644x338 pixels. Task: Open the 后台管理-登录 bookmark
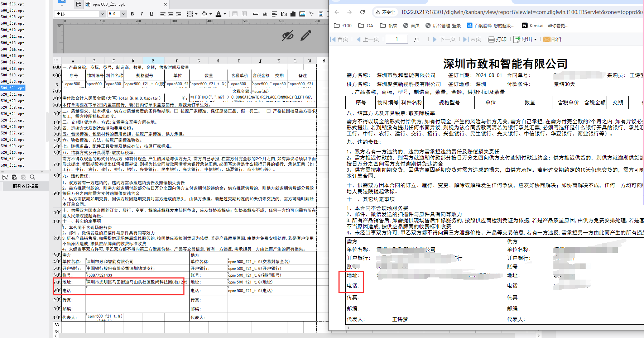click(x=443, y=25)
